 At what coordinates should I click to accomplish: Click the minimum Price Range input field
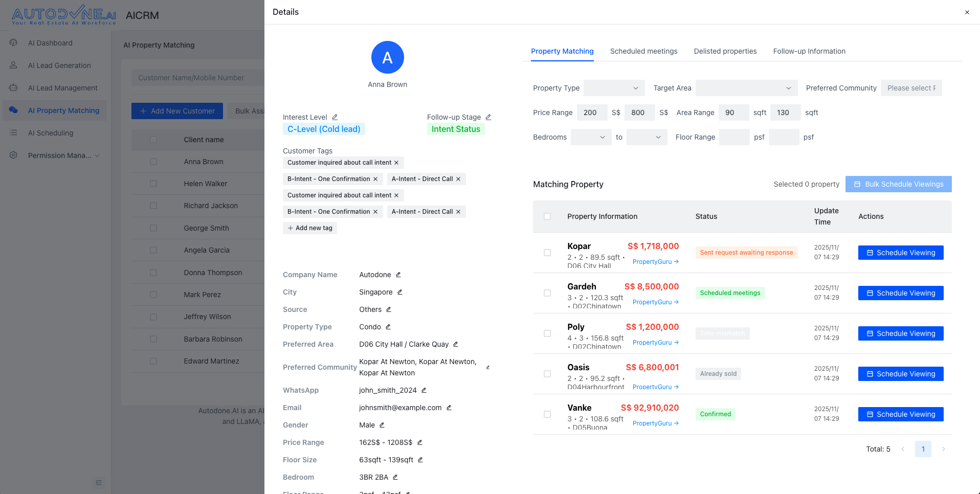[592, 113]
